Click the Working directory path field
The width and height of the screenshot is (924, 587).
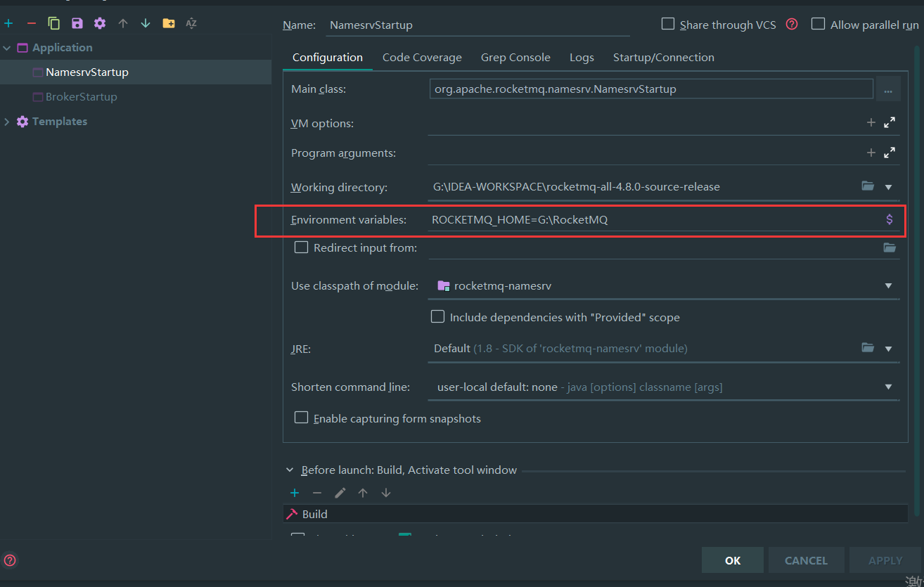point(643,186)
